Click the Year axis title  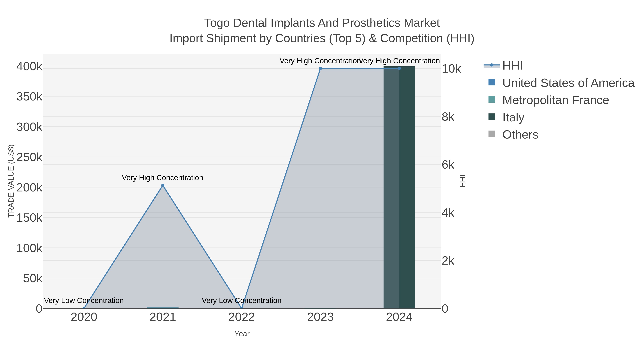(242, 334)
